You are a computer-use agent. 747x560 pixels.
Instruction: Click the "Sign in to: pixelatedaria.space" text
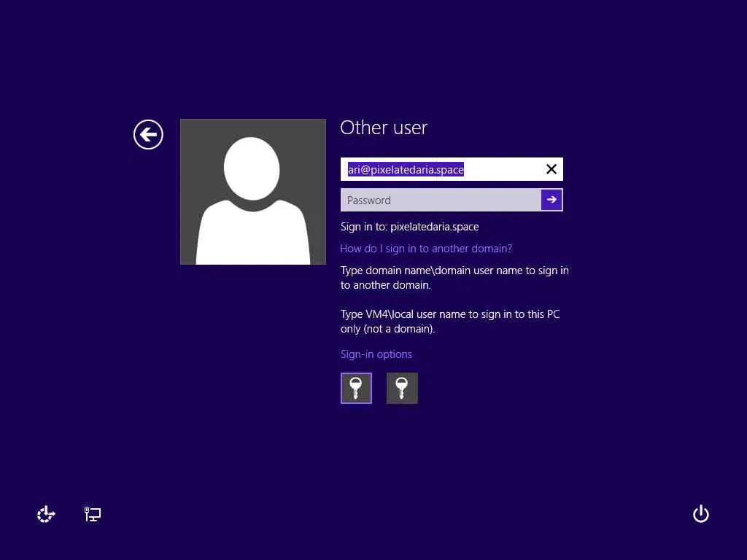(x=410, y=227)
